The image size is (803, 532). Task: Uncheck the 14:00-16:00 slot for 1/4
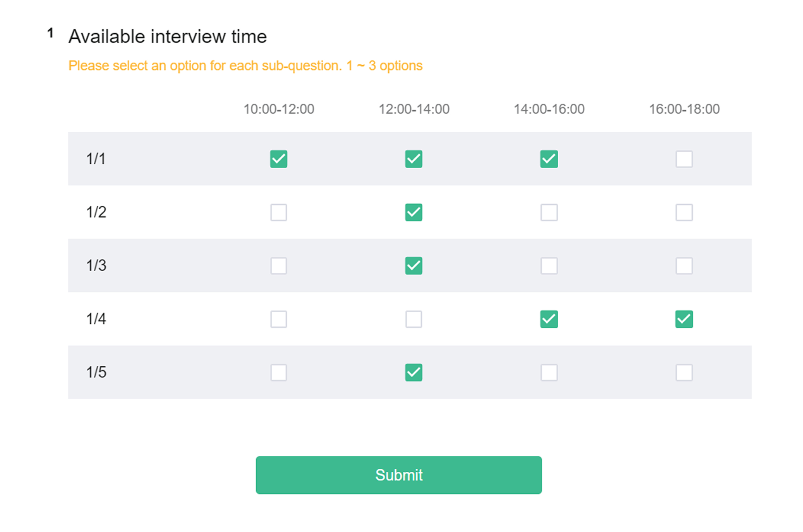pos(548,319)
